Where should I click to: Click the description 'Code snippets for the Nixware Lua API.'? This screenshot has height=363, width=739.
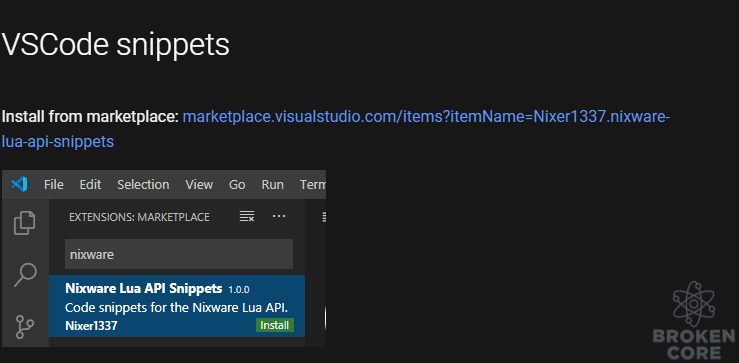click(x=176, y=307)
